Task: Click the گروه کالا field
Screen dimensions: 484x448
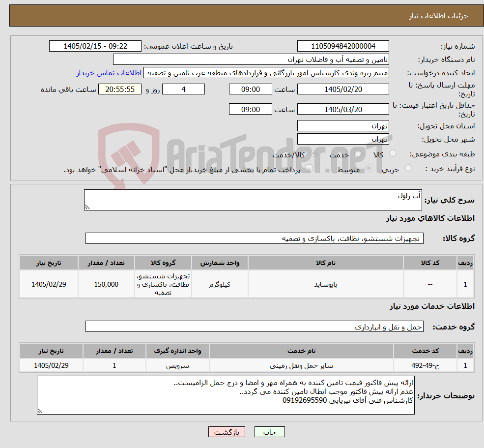Action: [x=255, y=238]
